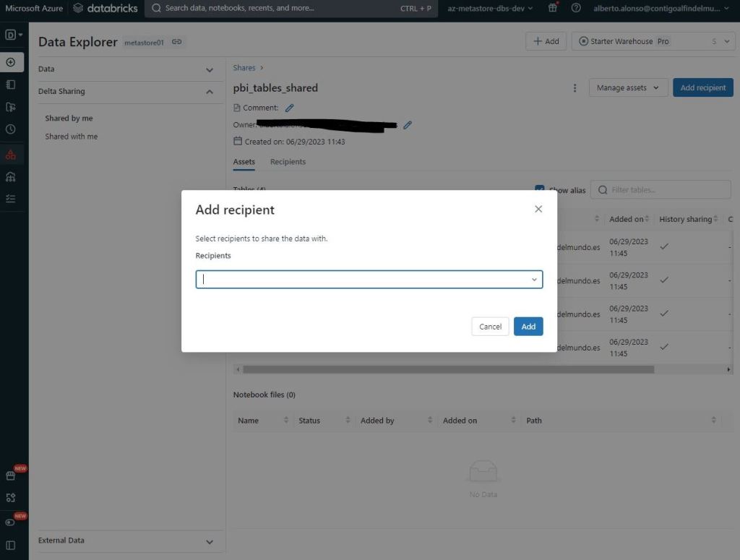
Task: Close the Add recipient dialog with X
Action: point(538,209)
